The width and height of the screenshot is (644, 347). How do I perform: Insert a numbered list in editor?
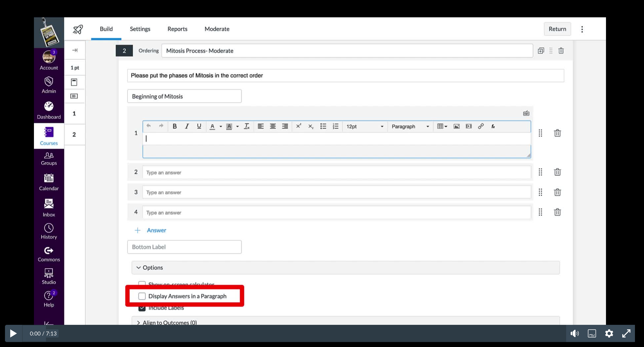pyautogui.click(x=335, y=126)
